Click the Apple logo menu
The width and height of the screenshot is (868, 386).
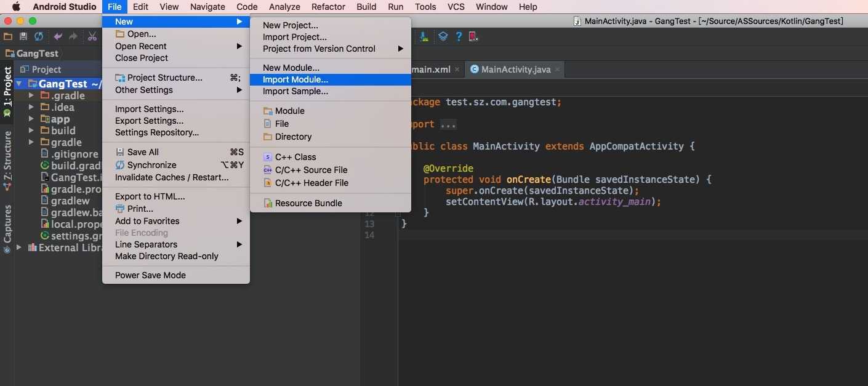point(16,7)
